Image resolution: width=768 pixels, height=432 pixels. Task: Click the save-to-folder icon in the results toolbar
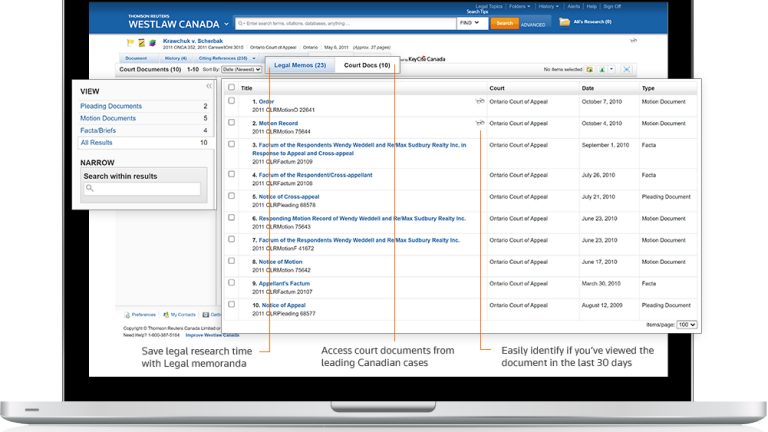(590, 70)
